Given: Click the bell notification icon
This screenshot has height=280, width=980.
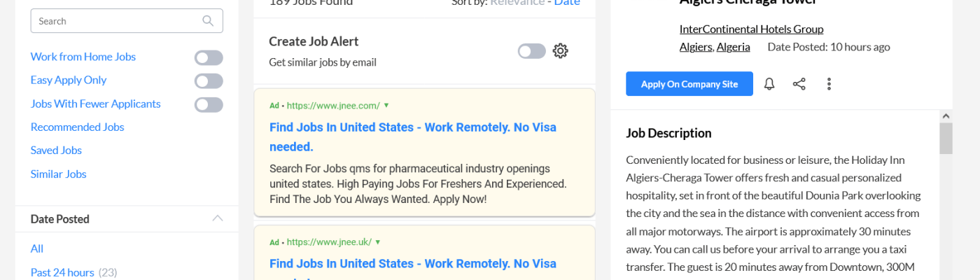Looking at the screenshot, I should (x=769, y=84).
